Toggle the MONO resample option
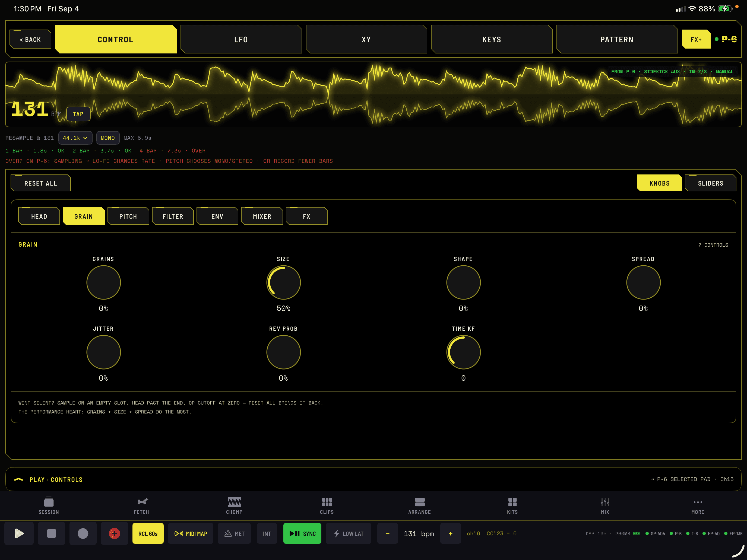747x560 pixels. coord(108,138)
